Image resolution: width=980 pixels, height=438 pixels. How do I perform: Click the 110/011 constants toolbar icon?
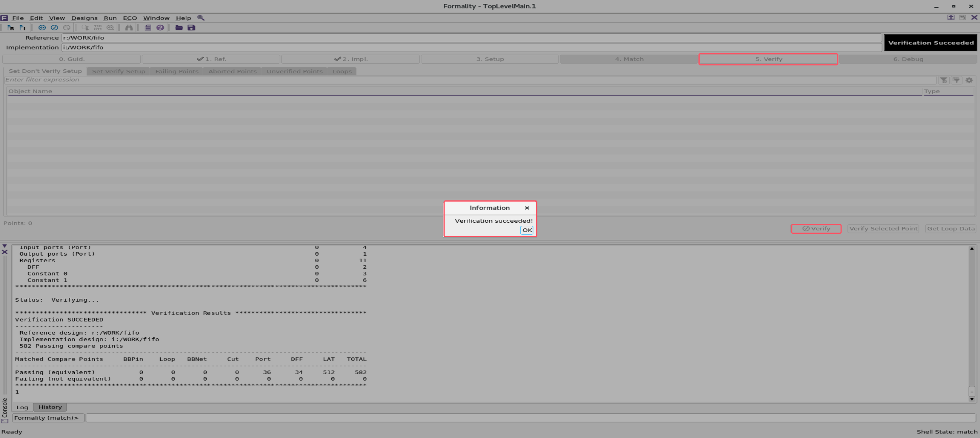[98, 28]
